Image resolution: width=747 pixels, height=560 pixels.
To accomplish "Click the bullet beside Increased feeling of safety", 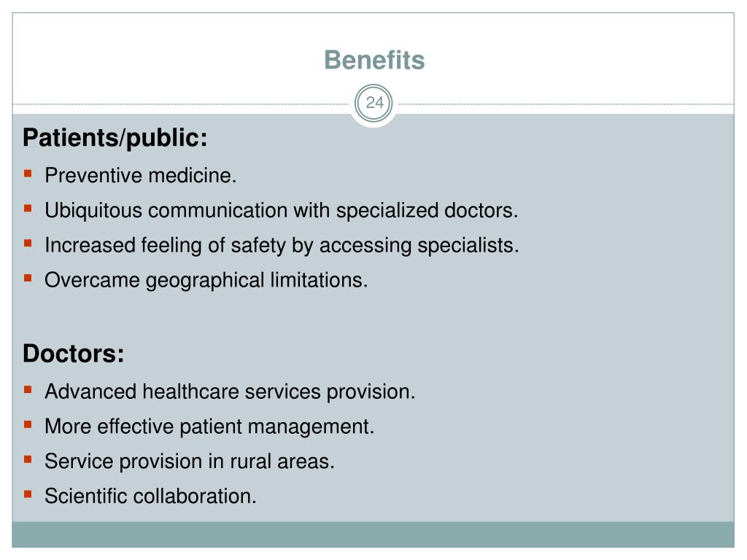I will [28, 244].
